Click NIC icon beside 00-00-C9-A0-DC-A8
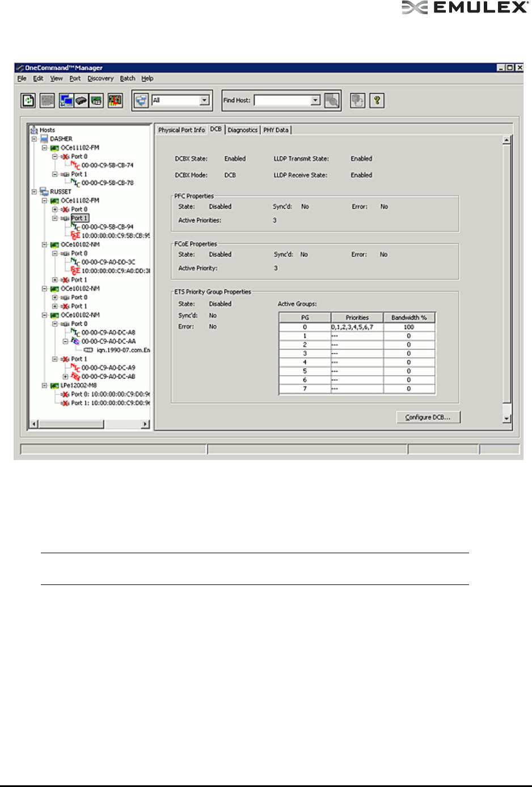This screenshot has width=532, height=787. tap(75, 333)
